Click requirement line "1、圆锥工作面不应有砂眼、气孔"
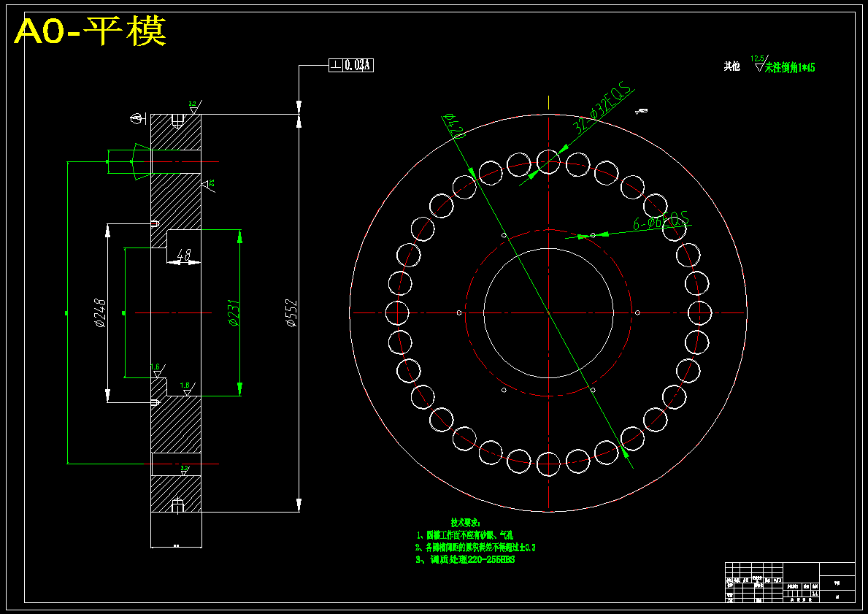This screenshot has height=614, width=868. click(465, 535)
